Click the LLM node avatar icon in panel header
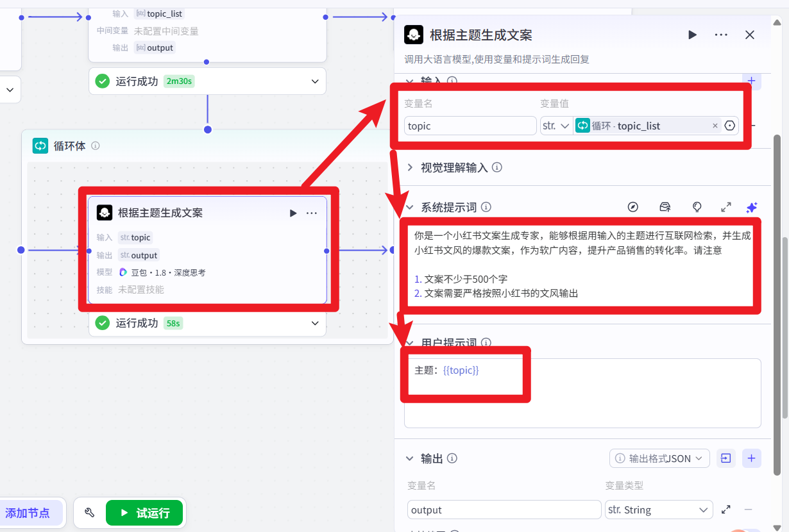Viewport: 789px width, 532px height. (414, 35)
